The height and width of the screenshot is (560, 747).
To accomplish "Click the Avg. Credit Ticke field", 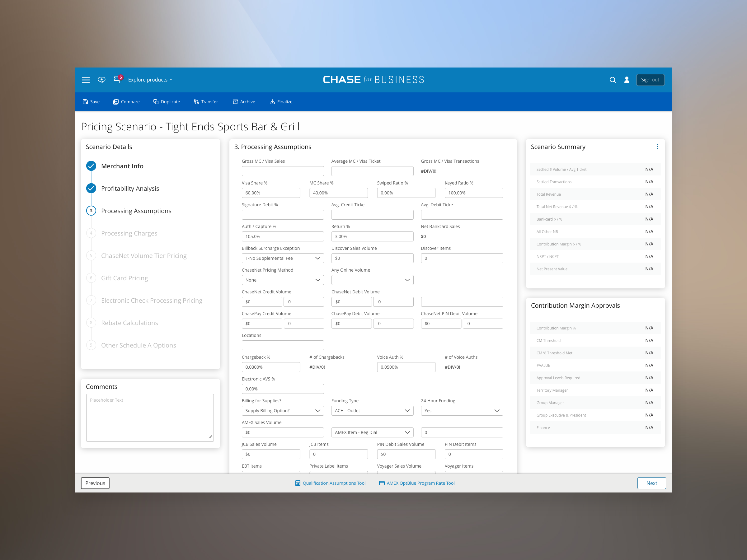I will pyautogui.click(x=372, y=215).
